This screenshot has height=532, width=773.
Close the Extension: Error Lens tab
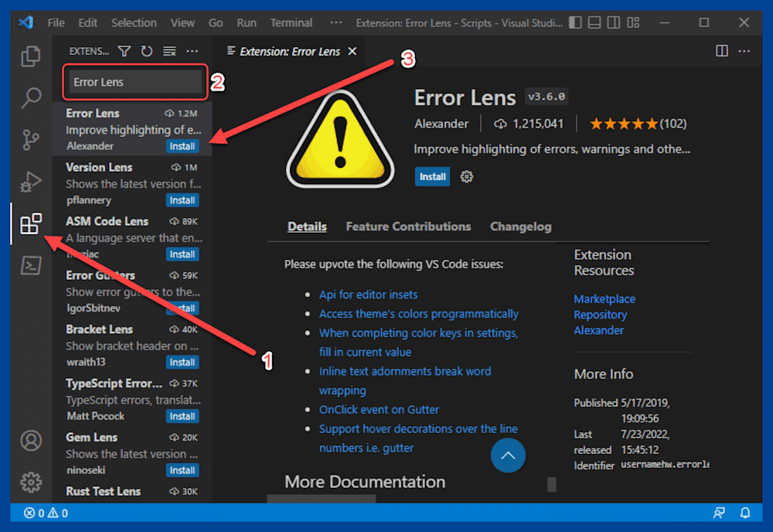pyautogui.click(x=352, y=51)
